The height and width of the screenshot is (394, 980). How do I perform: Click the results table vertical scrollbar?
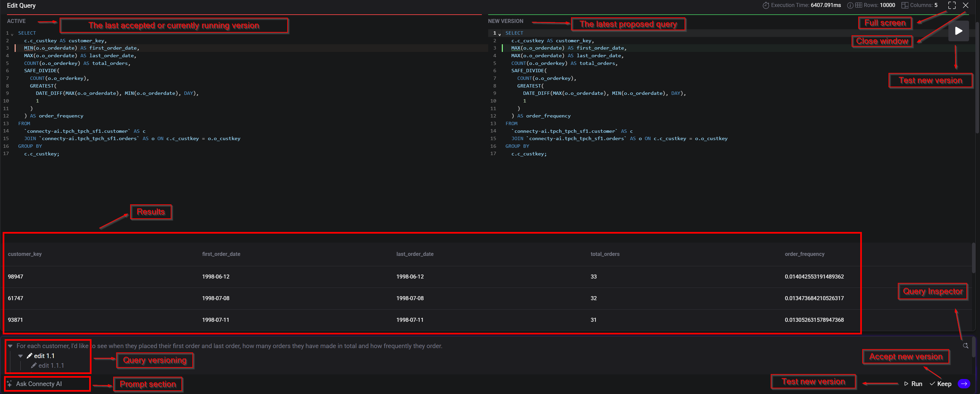[973, 259]
